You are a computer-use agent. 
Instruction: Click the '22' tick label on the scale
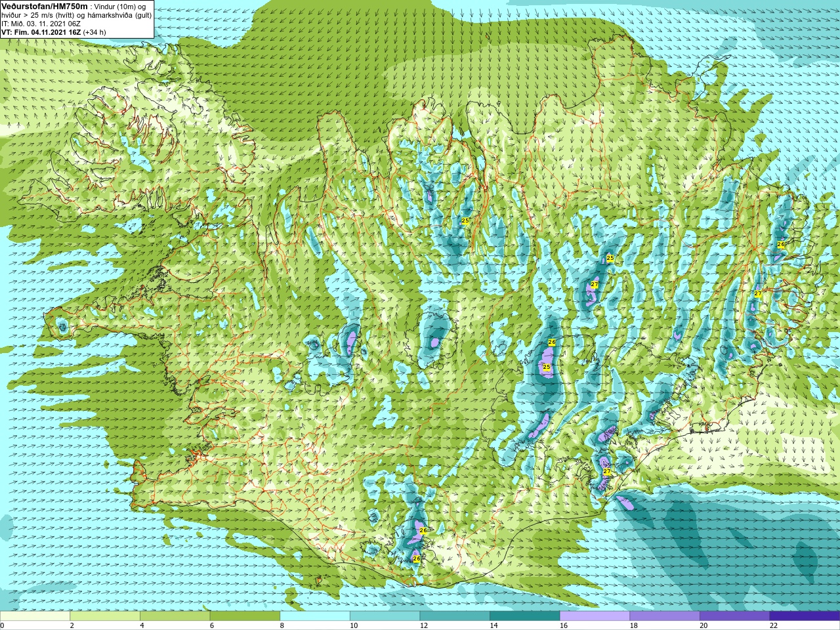pos(774,625)
